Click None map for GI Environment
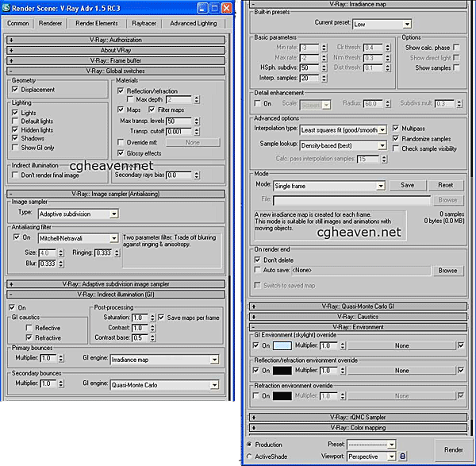The width and height of the screenshot is (476, 466). click(401, 345)
